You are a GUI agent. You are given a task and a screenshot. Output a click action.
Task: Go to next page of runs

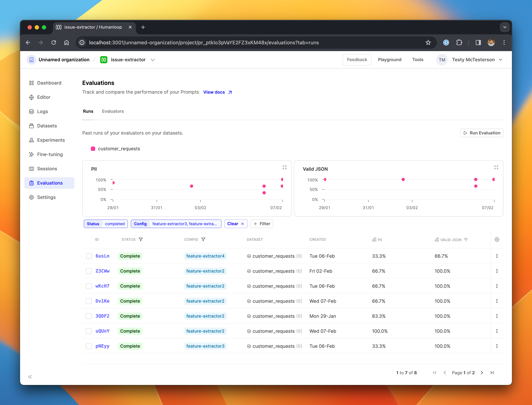point(482,373)
